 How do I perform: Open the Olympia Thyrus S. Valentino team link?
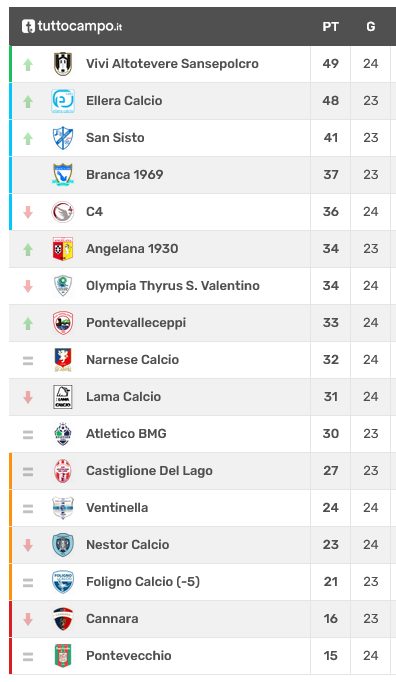(x=173, y=286)
